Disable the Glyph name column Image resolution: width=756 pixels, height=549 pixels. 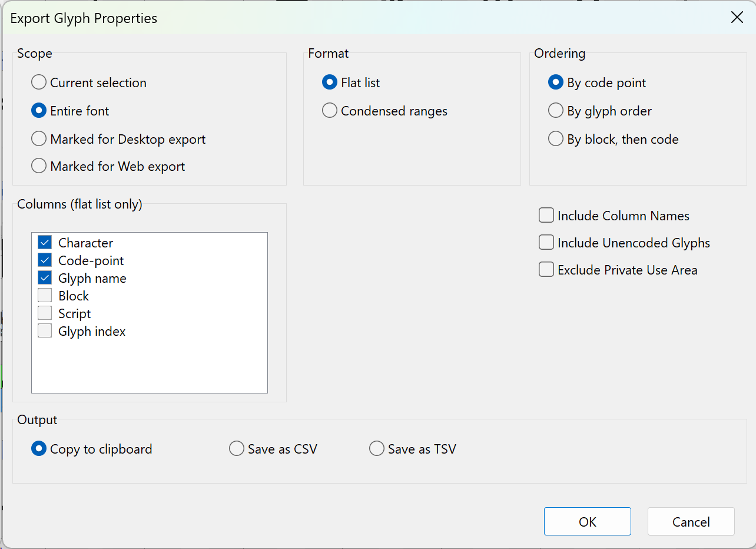click(x=45, y=278)
